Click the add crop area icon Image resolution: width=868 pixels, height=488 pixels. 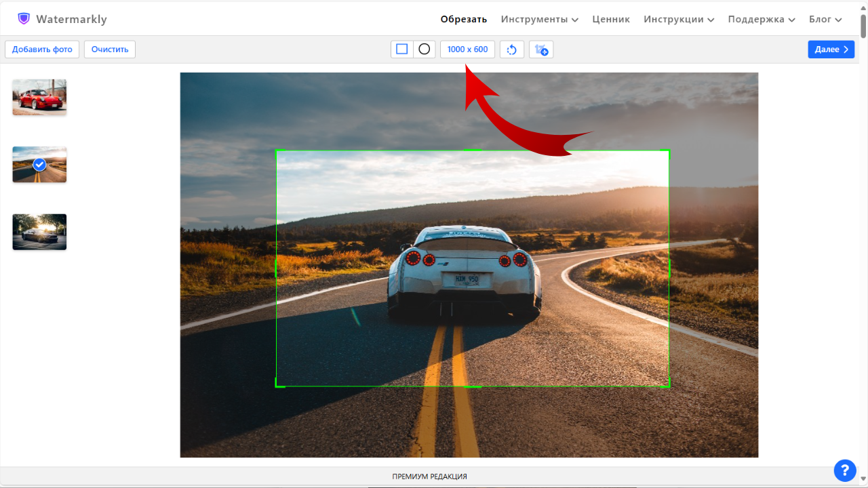[x=541, y=49]
